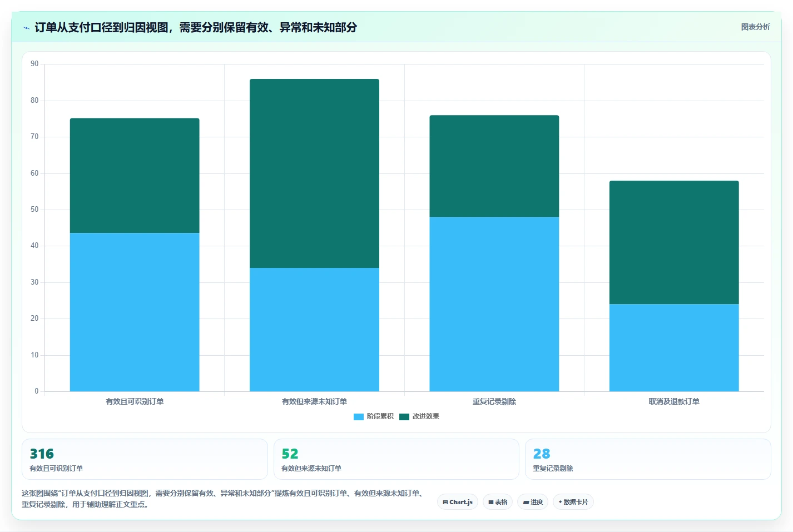Click the 图表分析 label in the header
The height and width of the screenshot is (532, 793).
click(755, 27)
